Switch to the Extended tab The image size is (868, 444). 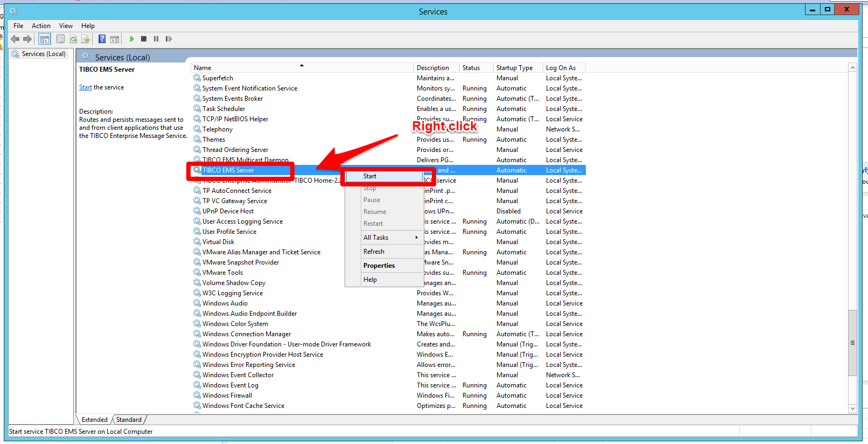click(95, 420)
